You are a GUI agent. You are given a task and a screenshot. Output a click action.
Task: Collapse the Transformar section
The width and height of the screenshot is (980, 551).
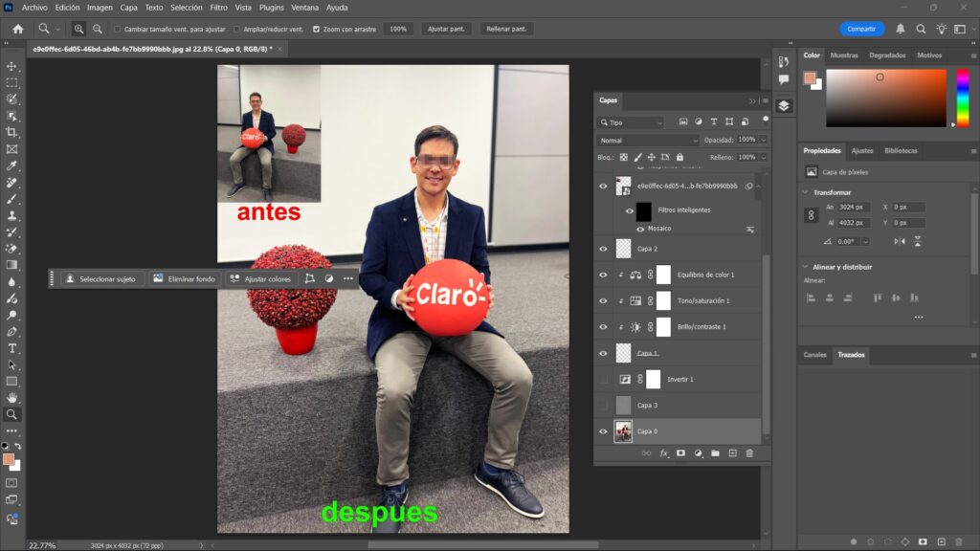click(806, 192)
